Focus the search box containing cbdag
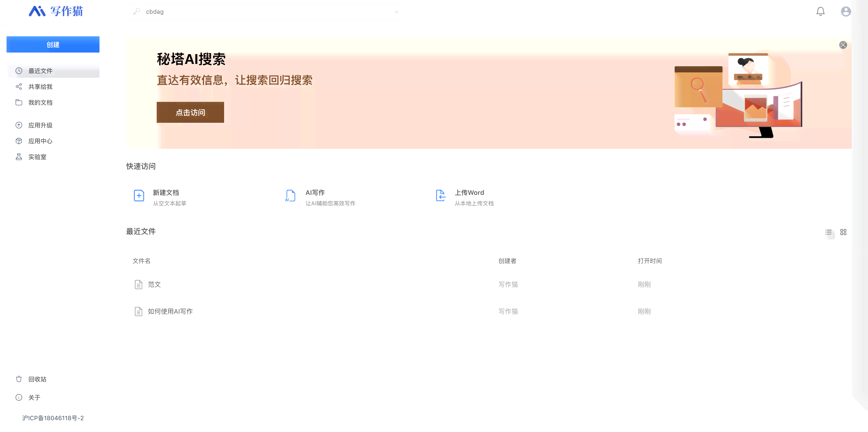 point(265,11)
